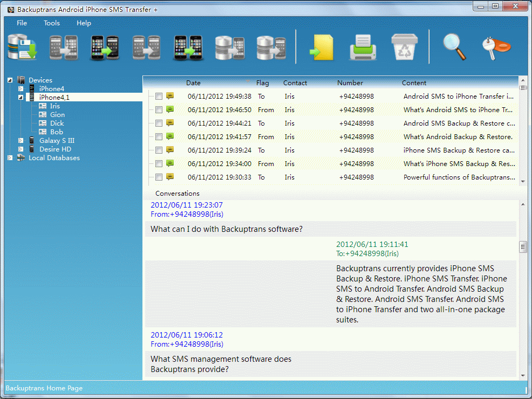
Task: Click the magnifying glass search icon
Action: pos(454,47)
